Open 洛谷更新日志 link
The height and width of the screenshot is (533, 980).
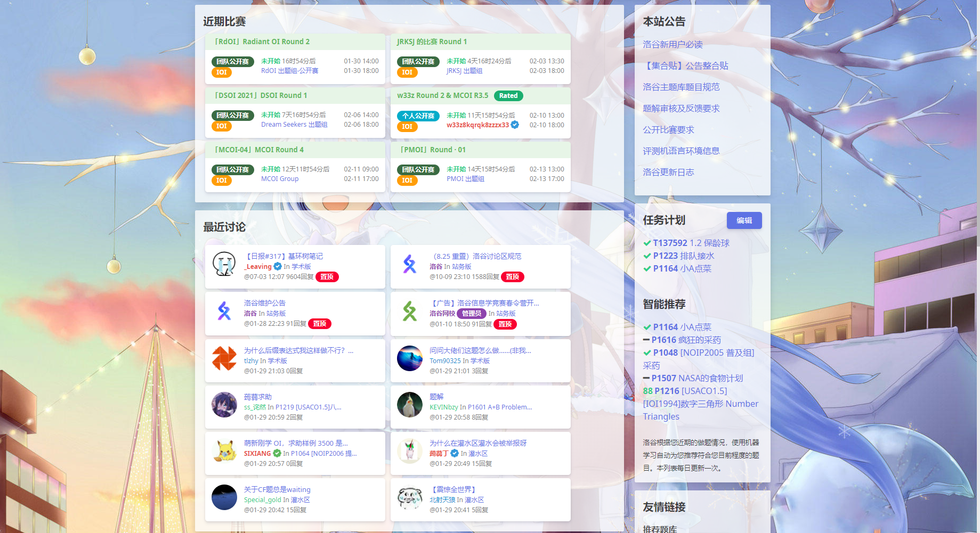pyautogui.click(x=668, y=172)
